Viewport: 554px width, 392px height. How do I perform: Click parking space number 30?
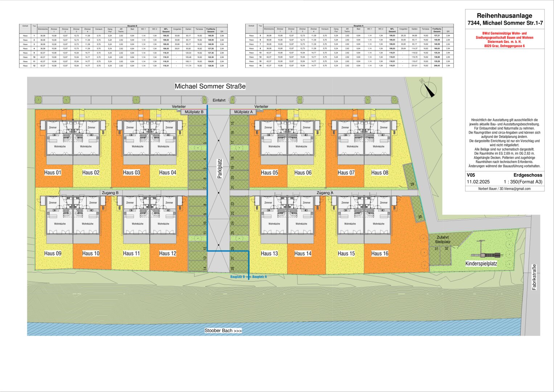(420, 217)
